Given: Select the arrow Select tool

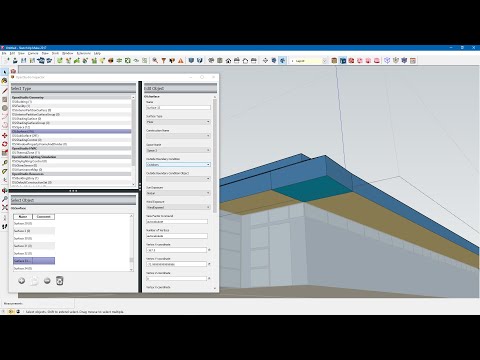Looking at the screenshot, I should click(x=5, y=72).
